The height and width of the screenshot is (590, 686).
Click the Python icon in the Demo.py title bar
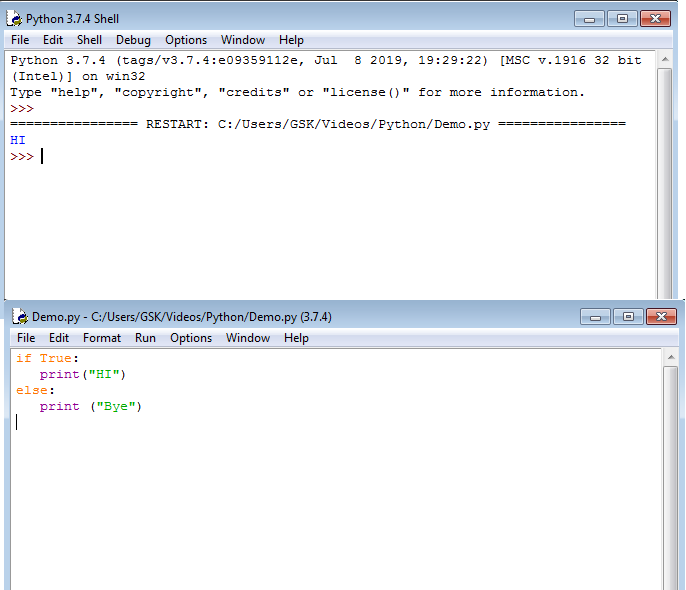coord(20,317)
